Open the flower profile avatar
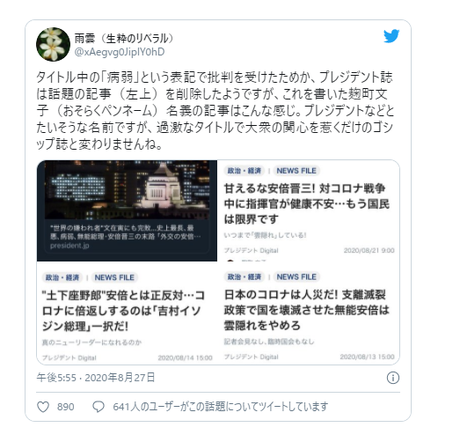Viewport: 460px width, 442px height. 53,44
